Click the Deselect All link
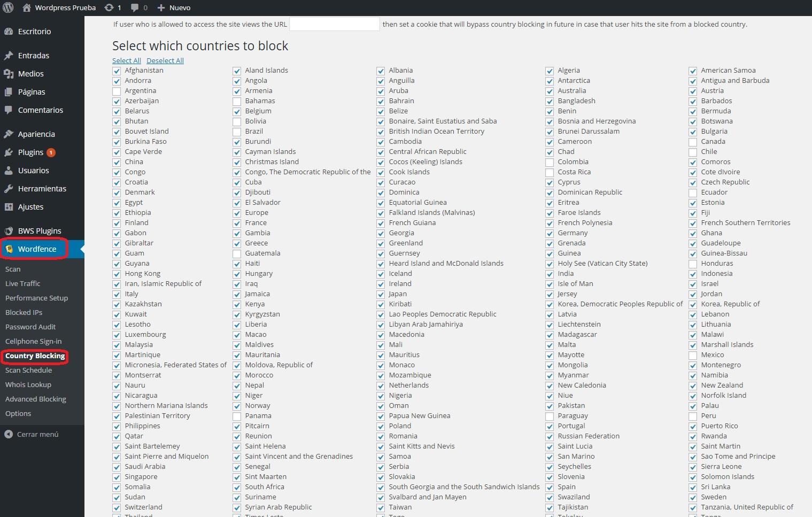The image size is (812, 517). [165, 60]
